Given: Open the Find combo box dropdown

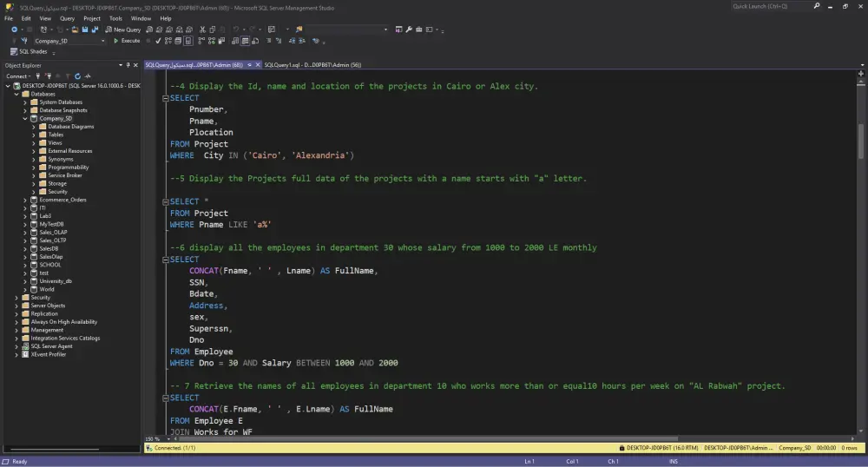Looking at the screenshot, I should 386,30.
